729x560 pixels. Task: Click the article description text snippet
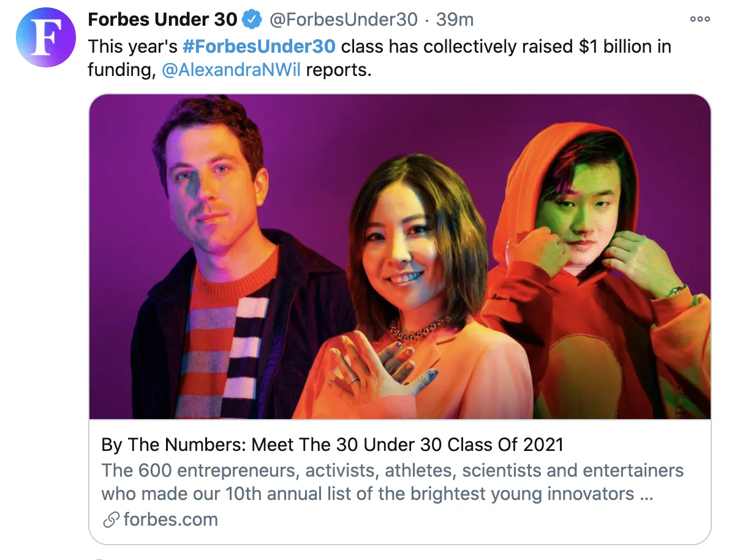[x=391, y=482]
